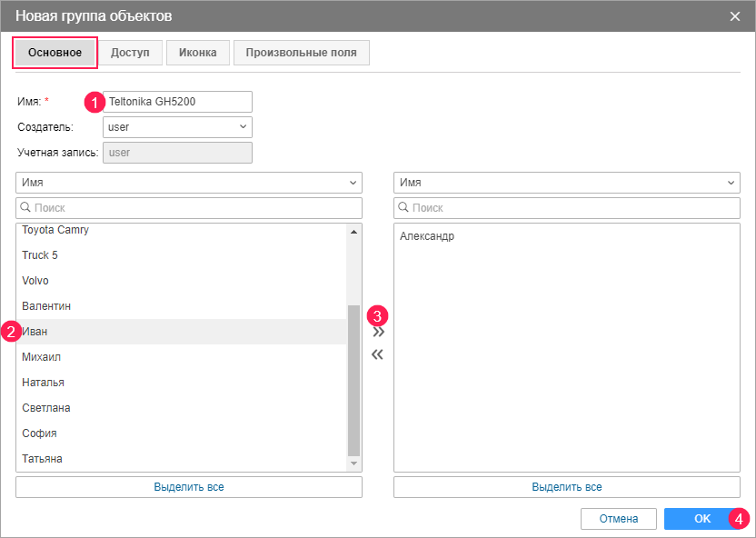Select Светлана in the list
The image size is (756, 538).
[182, 408]
